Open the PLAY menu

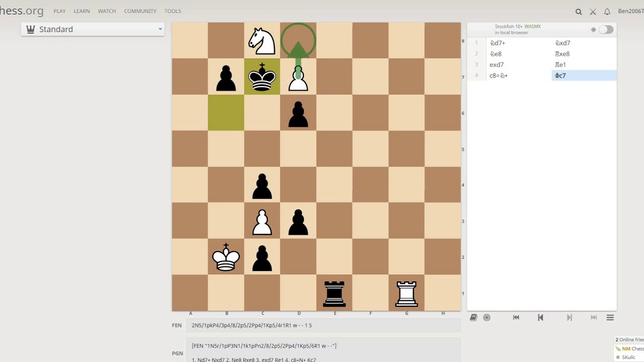coord(59,11)
